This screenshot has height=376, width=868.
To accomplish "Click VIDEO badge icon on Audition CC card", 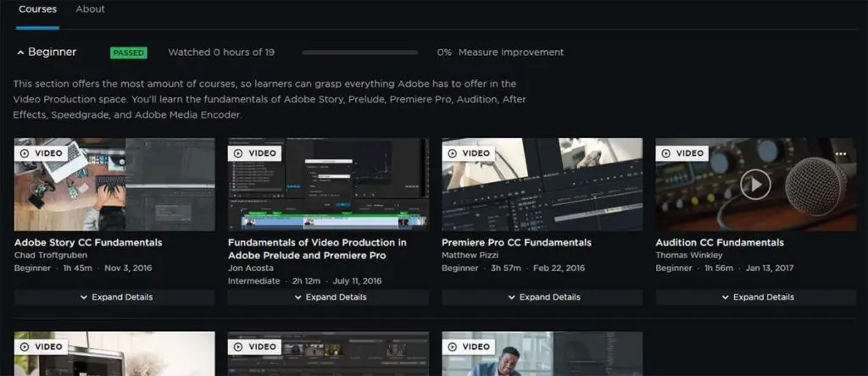I will pos(666,153).
